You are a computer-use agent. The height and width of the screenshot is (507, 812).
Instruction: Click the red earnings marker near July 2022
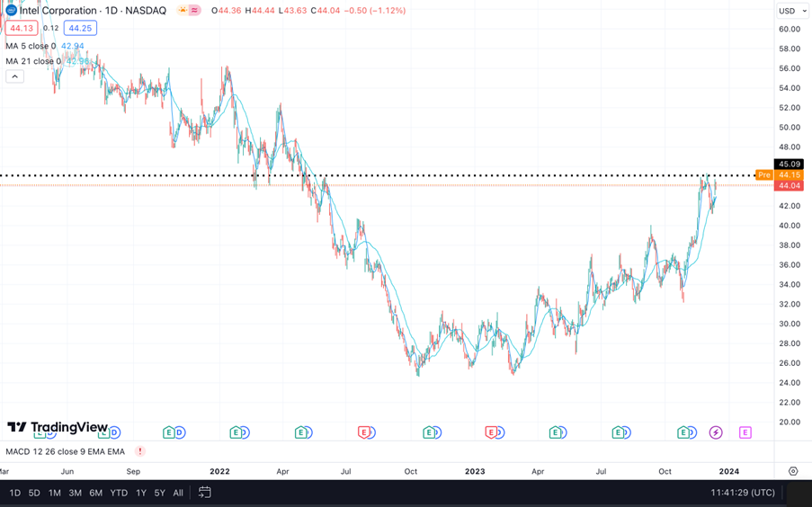[x=364, y=432]
